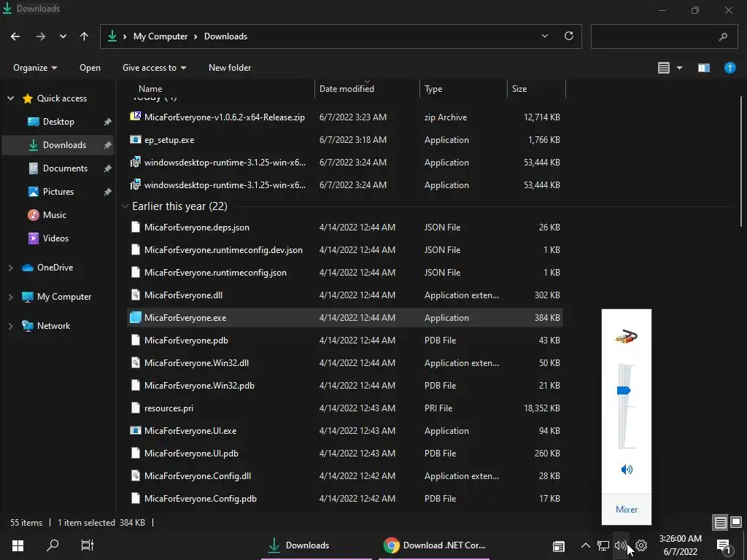747x560 pixels.
Task: Go up one folder level
Action: tap(85, 36)
